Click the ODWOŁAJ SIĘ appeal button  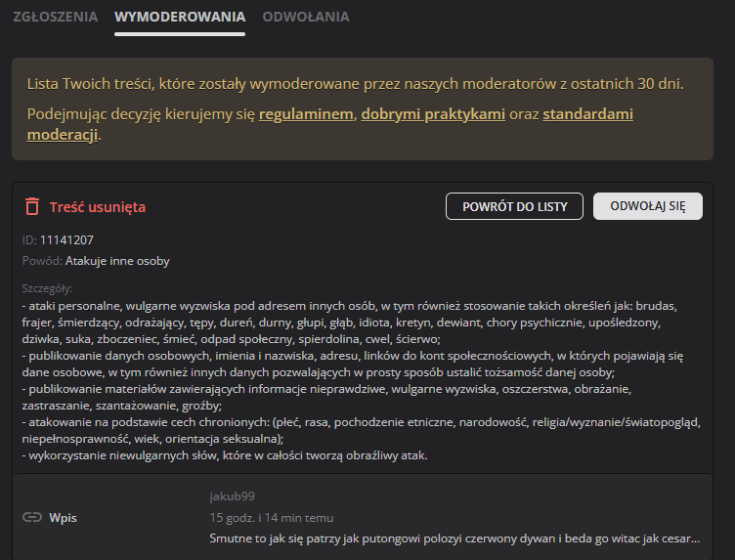[647, 206]
